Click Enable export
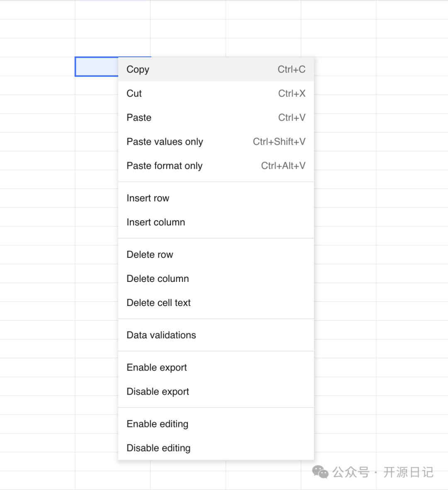Image resolution: width=448 pixels, height=490 pixels. (x=156, y=367)
